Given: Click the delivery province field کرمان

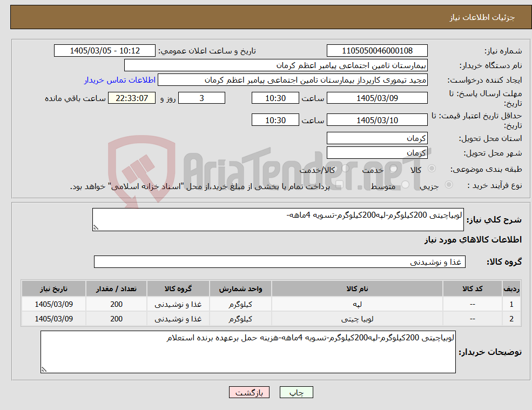Looking at the screenshot, I should tap(377, 138).
